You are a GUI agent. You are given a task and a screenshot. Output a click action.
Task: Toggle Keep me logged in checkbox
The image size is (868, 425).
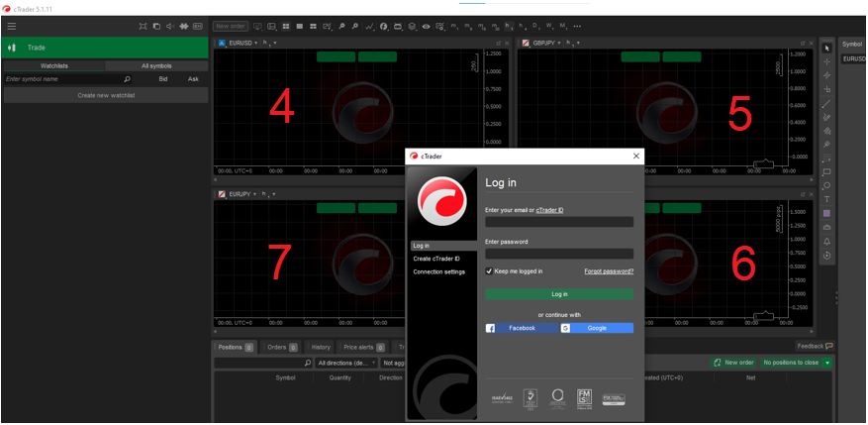[x=489, y=271]
